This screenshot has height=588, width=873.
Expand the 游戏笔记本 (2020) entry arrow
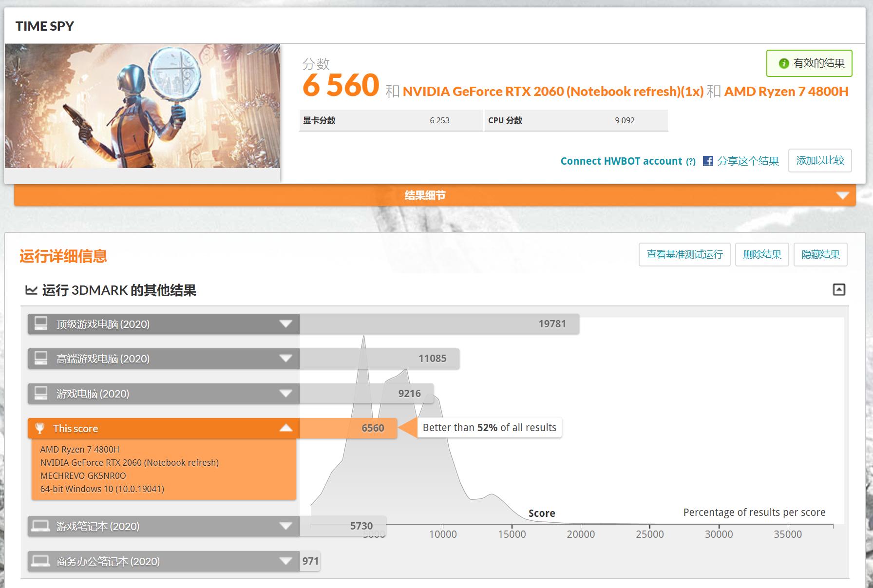pos(286,526)
